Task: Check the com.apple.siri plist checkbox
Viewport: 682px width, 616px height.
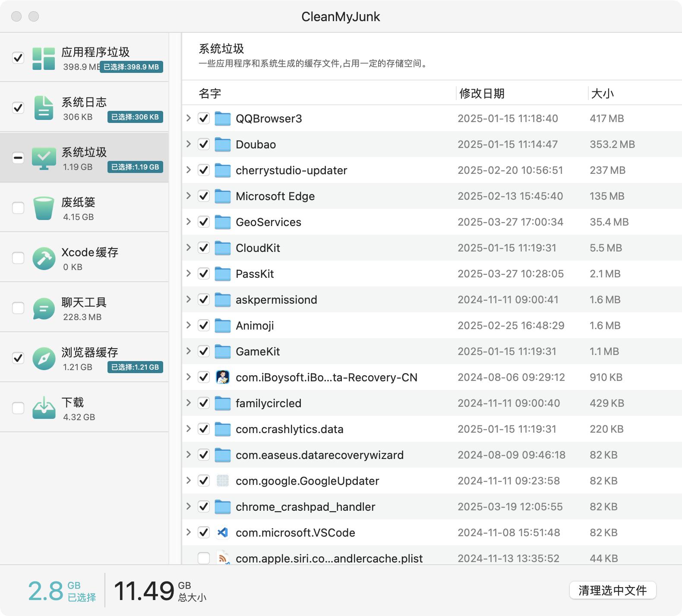Action: tap(204, 558)
